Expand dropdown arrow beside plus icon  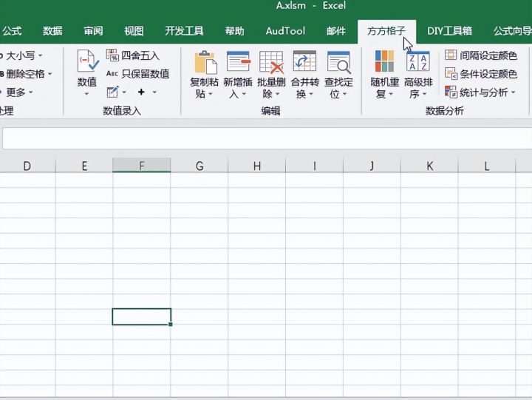pyautogui.click(x=154, y=92)
